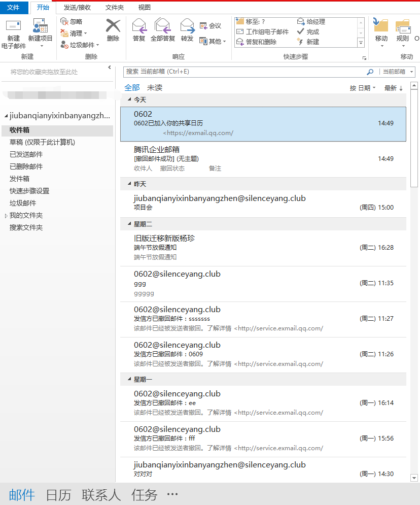Image resolution: width=420 pixels, height=505 pixels.
Task: Switch to 视图 ribbon tab
Action: [144, 8]
